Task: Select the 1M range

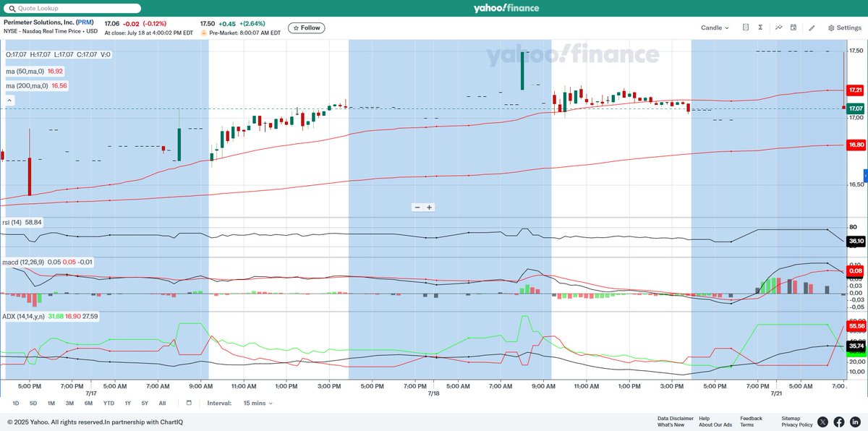Action: click(x=51, y=403)
